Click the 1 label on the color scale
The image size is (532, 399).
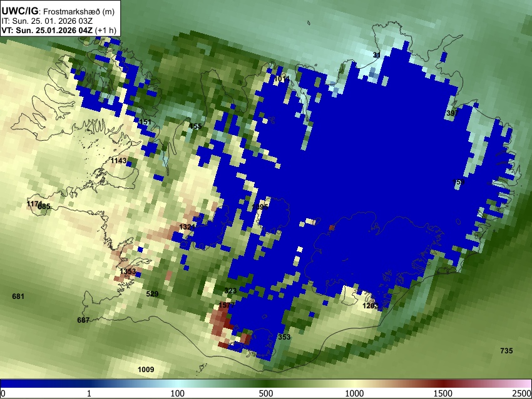(89, 393)
